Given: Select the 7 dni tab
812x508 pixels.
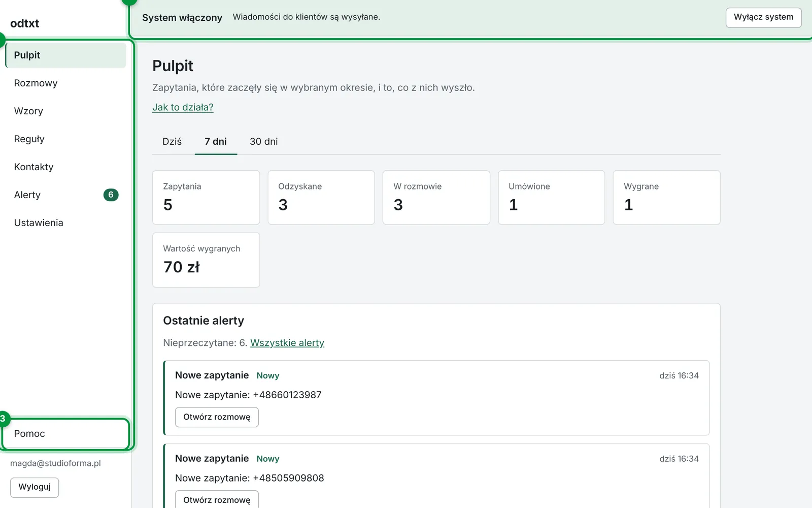Looking at the screenshot, I should tap(216, 142).
